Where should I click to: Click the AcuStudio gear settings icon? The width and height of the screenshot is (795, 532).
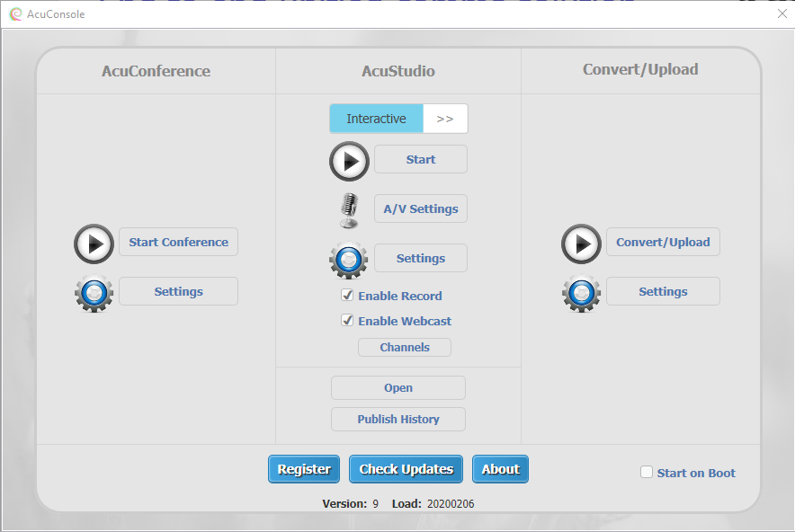(x=349, y=261)
